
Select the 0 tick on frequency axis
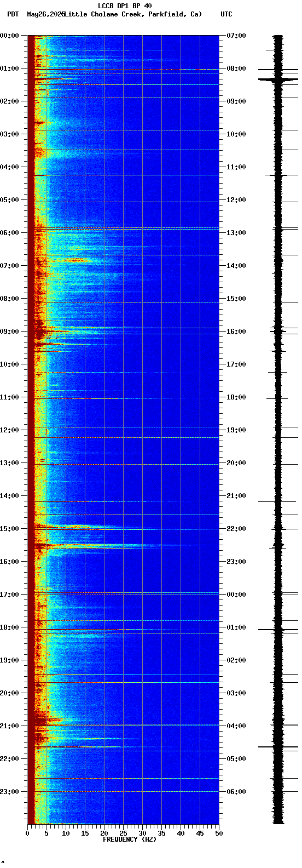point(27,833)
